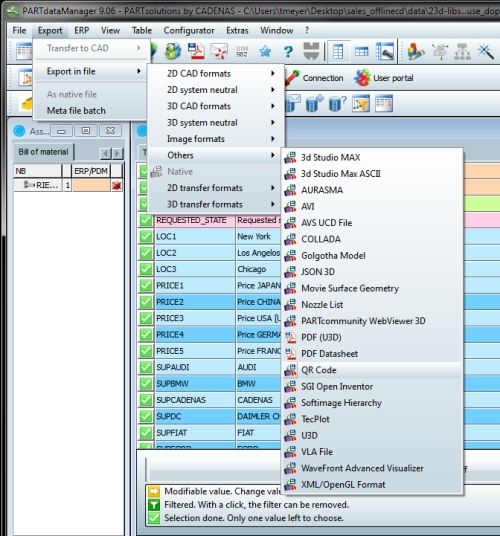Click the database with question mark icon
Screen dimensions: 500x536
(x=338, y=104)
